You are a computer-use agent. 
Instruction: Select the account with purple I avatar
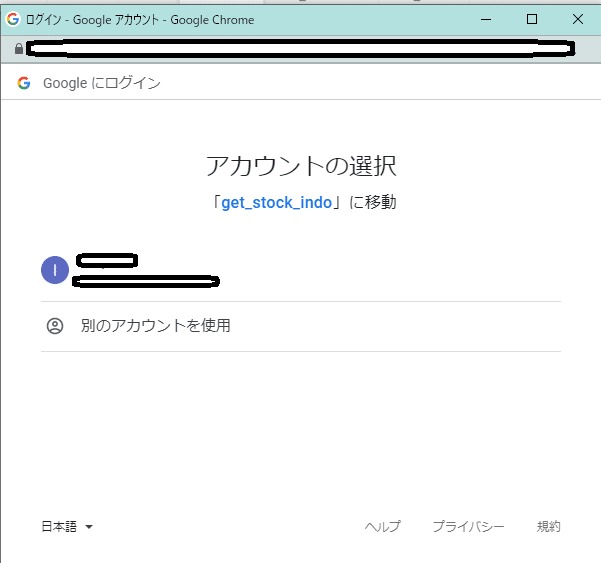coord(300,270)
